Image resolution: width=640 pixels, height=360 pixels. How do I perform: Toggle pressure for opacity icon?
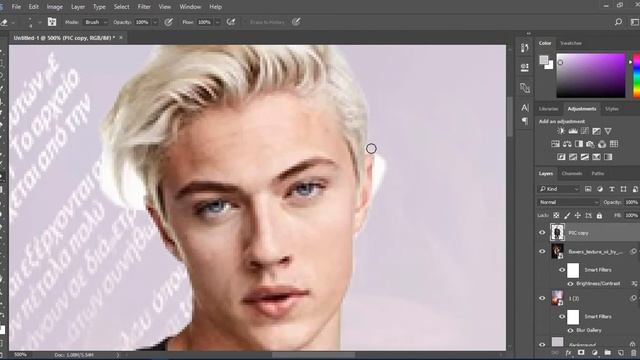168,22
